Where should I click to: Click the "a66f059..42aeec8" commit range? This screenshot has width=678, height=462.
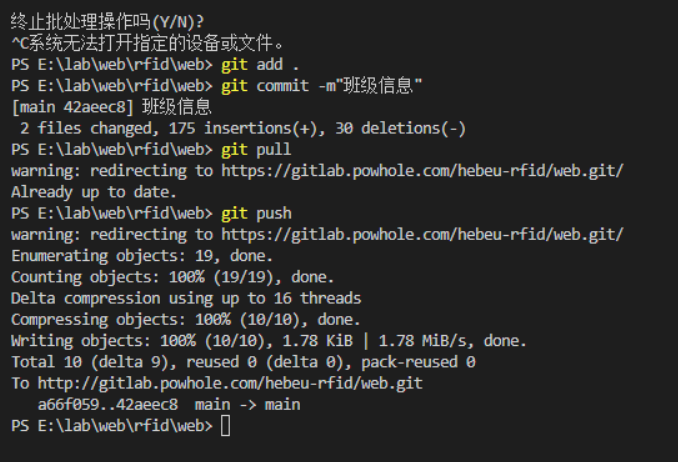click(x=108, y=405)
